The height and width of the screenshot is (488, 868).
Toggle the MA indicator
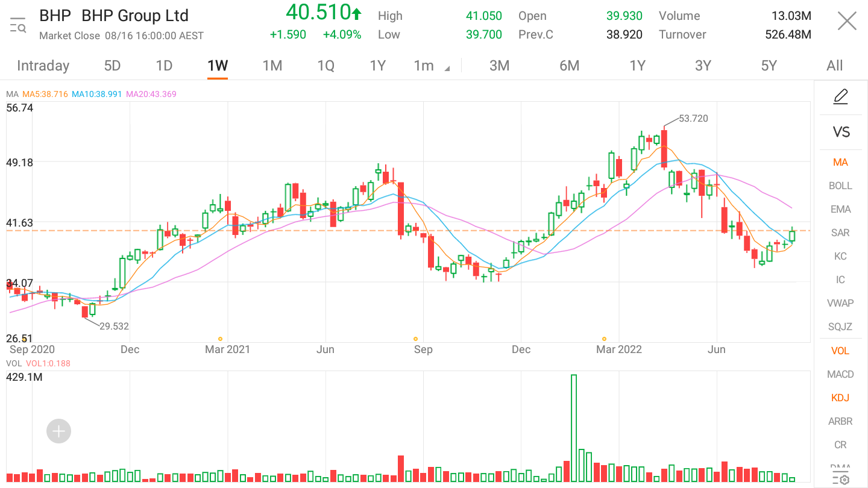coord(840,162)
